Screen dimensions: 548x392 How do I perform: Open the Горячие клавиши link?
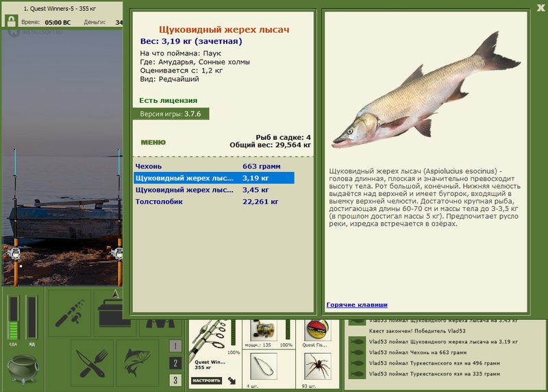(357, 304)
